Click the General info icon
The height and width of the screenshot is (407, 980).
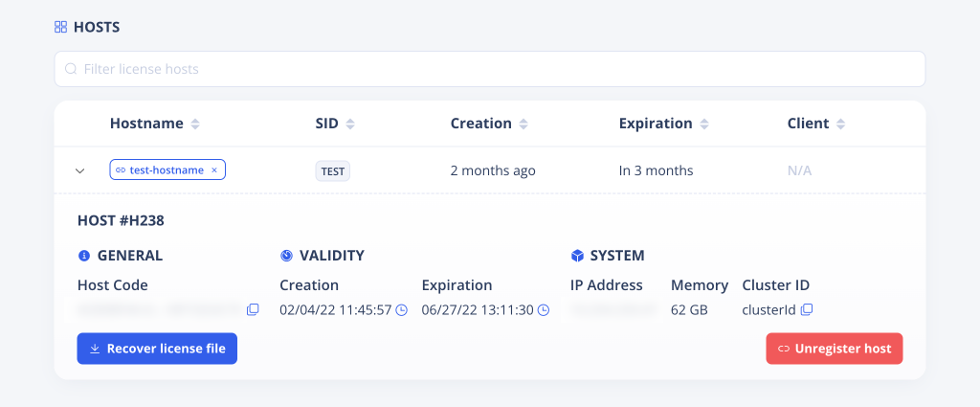(x=84, y=256)
